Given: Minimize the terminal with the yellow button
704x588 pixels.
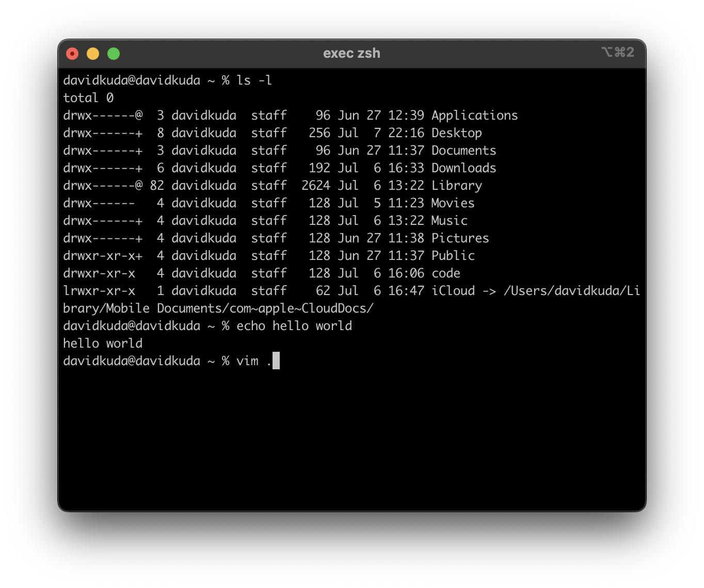Looking at the screenshot, I should click(x=93, y=54).
